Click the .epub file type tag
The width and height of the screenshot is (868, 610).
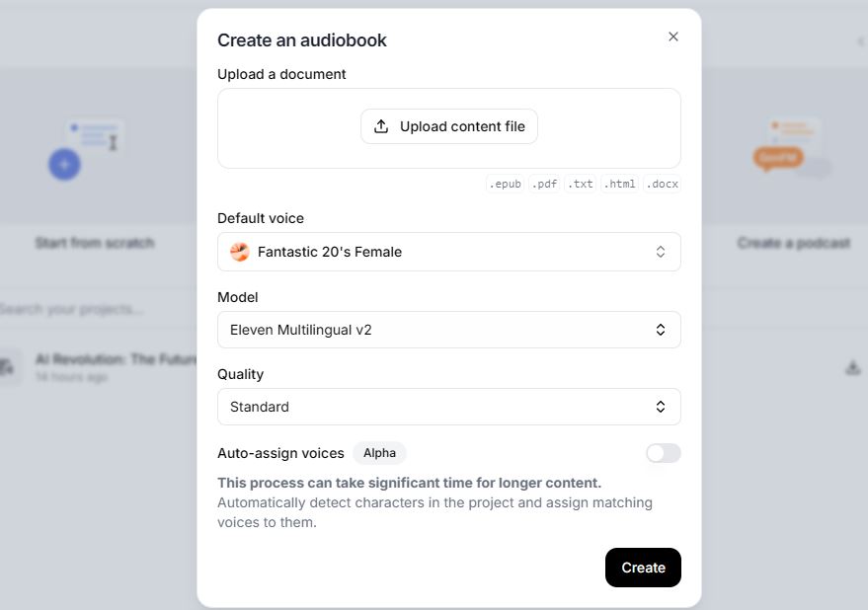(x=505, y=185)
